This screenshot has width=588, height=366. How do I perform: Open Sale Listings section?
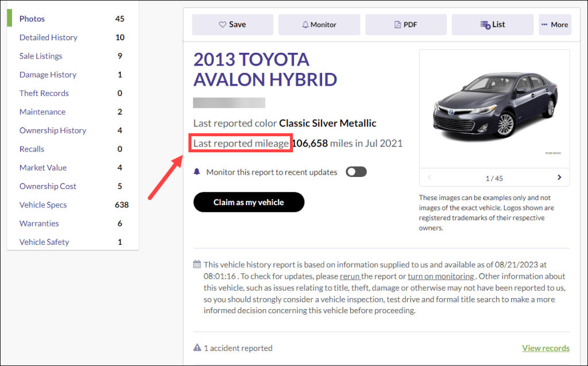[x=41, y=56]
